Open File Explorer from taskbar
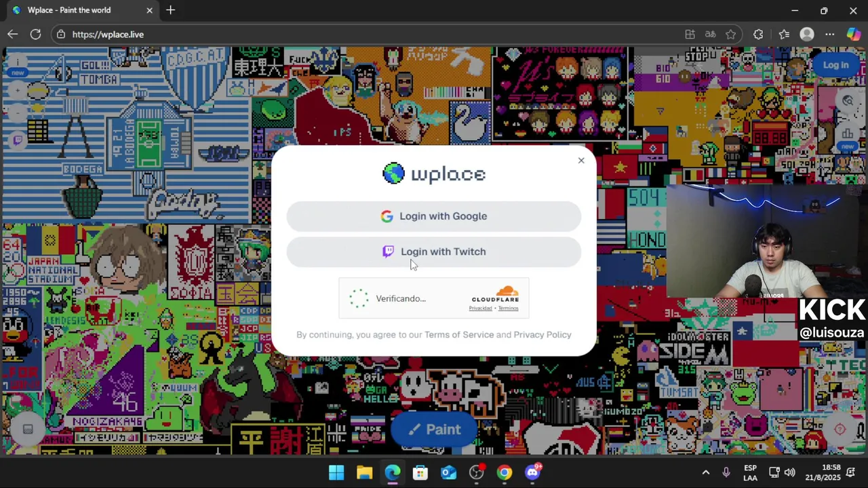Screen dimensions: 868x488 (x=364, y=472)
